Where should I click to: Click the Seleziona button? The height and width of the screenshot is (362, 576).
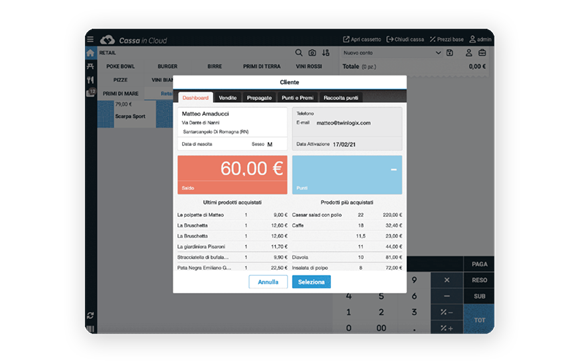312,282
